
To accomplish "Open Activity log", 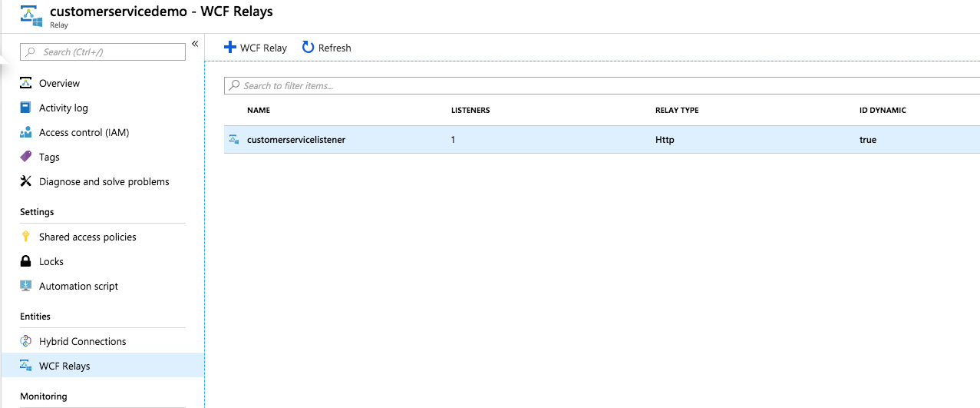I will tap(64, 108).
